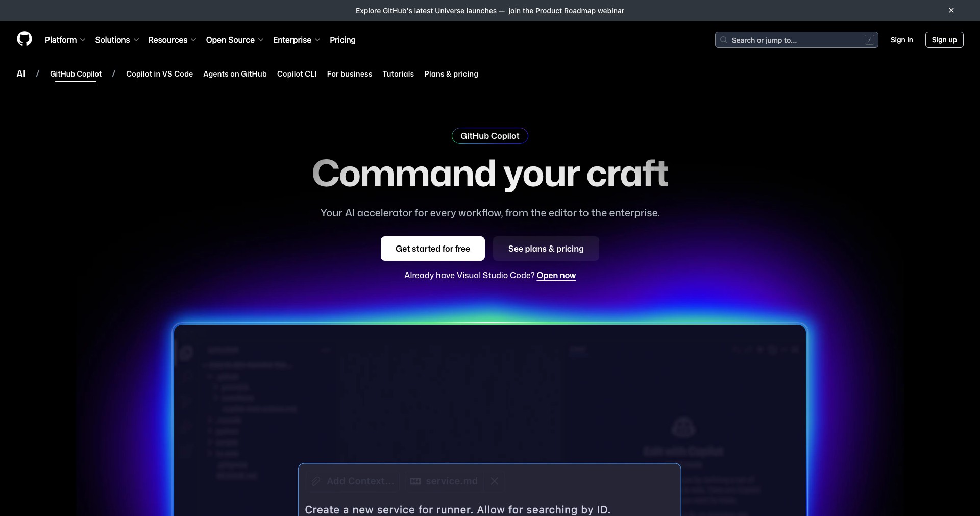980x516 pixels.
Task: Expand the Solutions menu
Action: 117,40
